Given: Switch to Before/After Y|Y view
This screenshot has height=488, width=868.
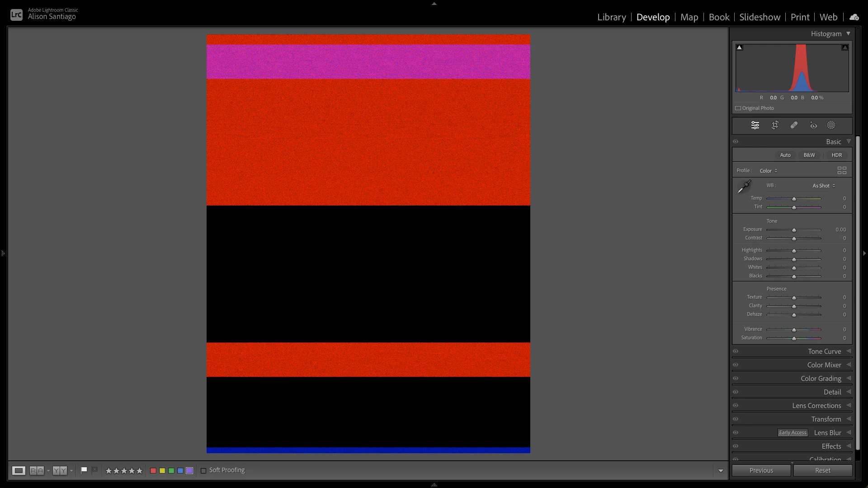Looking at the screenshot, I should click(60, 470).
